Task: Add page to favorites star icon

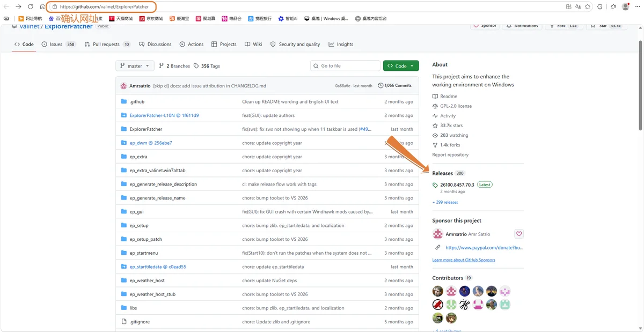Action: click(588, 7)
